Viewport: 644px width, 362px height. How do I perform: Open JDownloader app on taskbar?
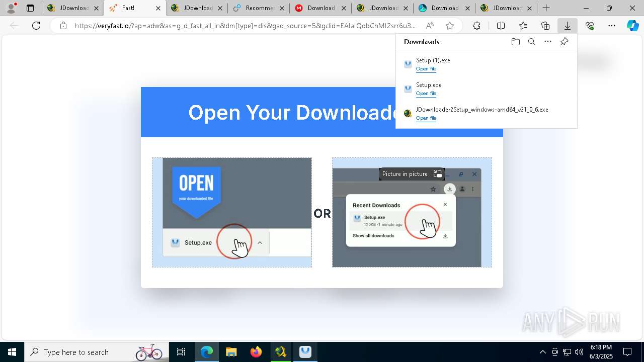coord(281,352)
